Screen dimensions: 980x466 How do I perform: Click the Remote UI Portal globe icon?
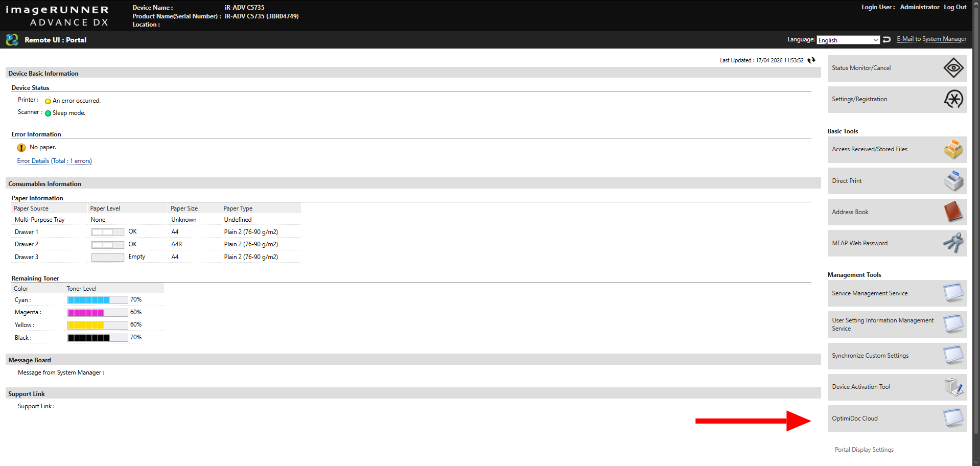(12, 40)
